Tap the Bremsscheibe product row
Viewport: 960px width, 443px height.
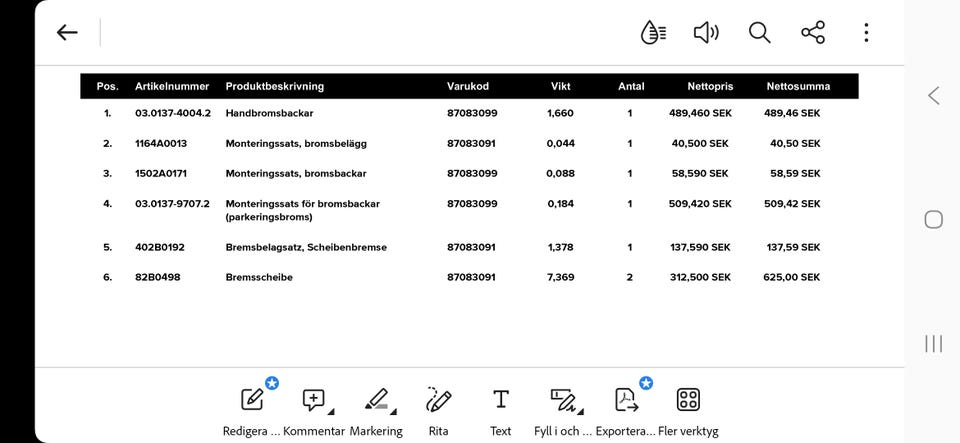[x=259, y=278]
